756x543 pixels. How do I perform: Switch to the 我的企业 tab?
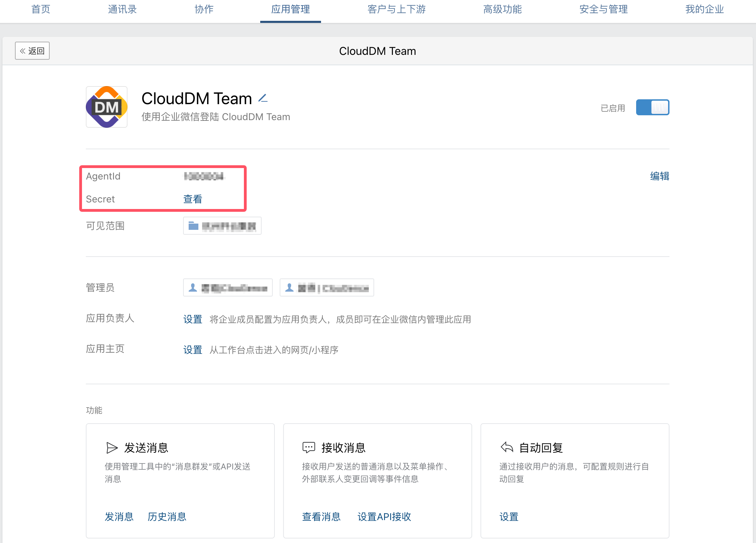[704, 9]
